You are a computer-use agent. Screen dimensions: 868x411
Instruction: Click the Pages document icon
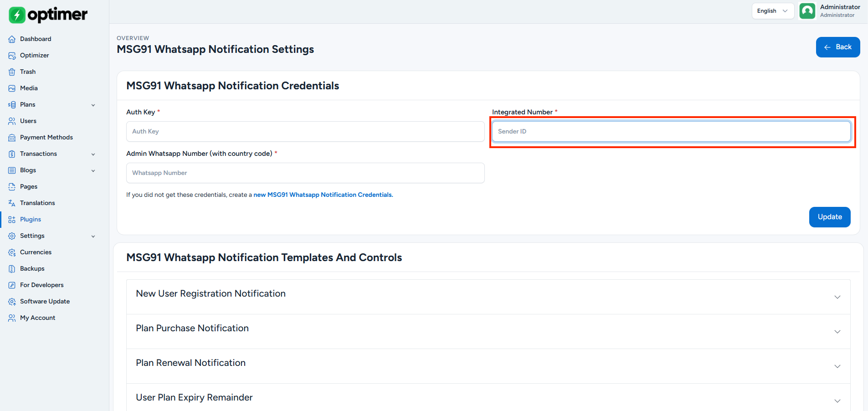pos(12,187)
